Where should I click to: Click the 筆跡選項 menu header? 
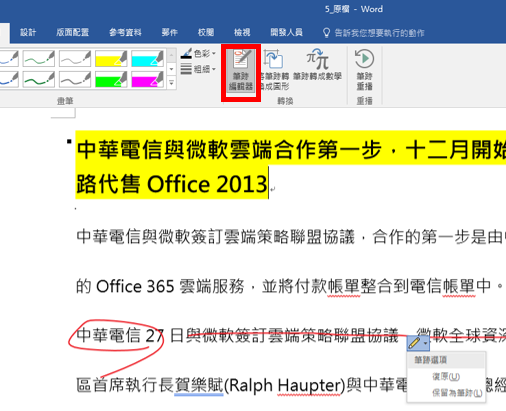click(446, 360)
